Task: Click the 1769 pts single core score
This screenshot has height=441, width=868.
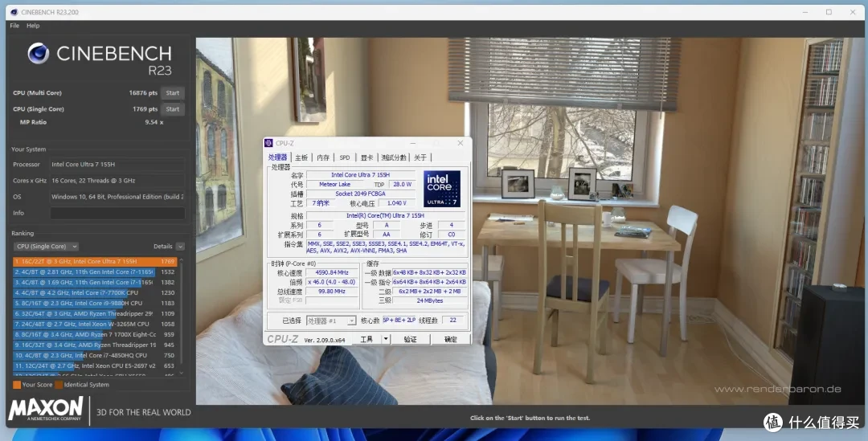Action: (145, 109)
